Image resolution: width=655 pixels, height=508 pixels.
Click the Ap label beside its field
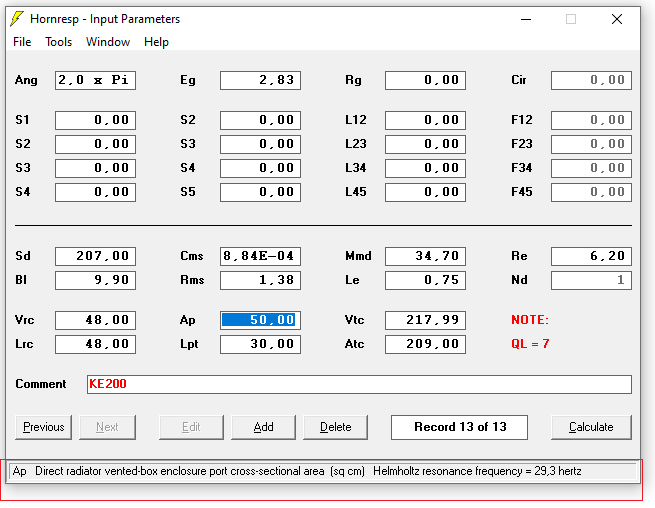click(188, 320)
